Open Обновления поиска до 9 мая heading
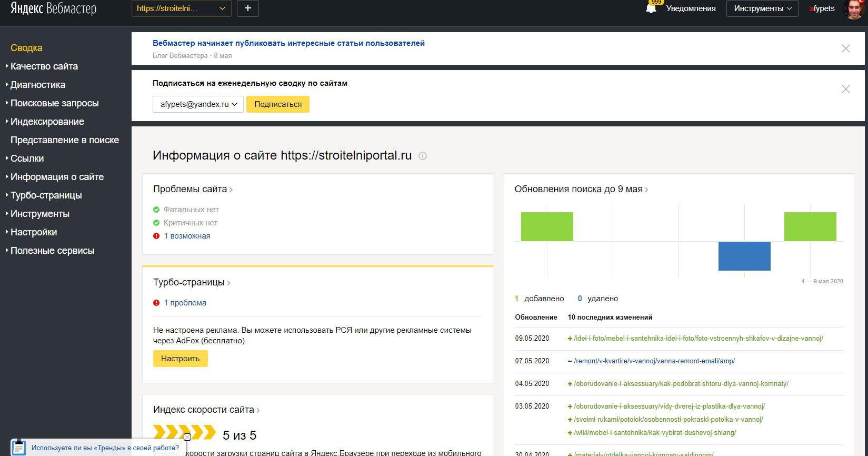 581,189
